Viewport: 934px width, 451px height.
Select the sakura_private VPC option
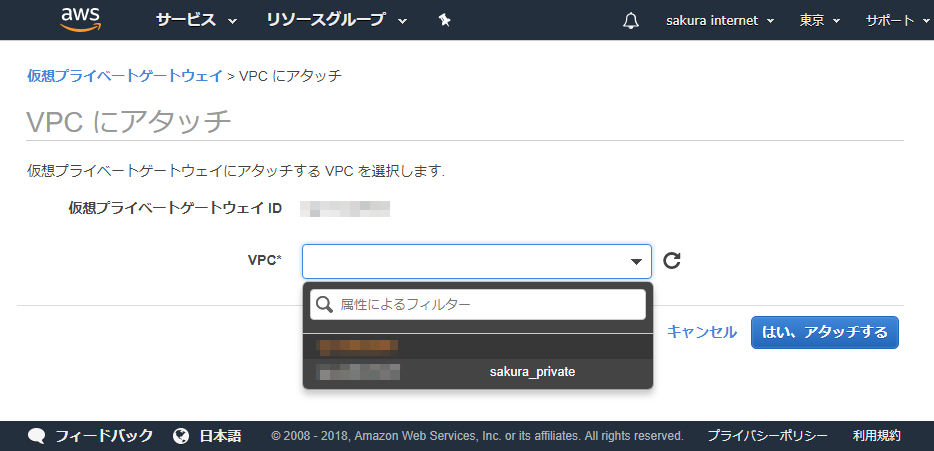477,372
